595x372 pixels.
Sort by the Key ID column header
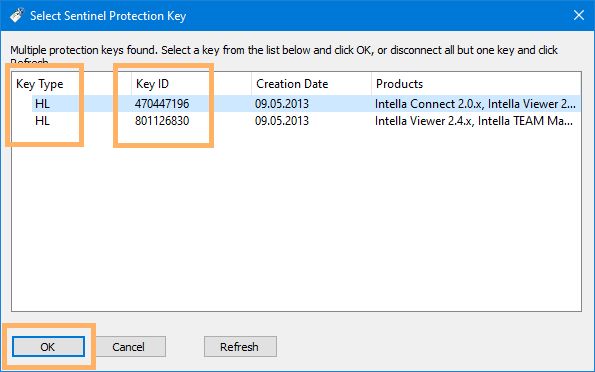[x=152, y=84]
